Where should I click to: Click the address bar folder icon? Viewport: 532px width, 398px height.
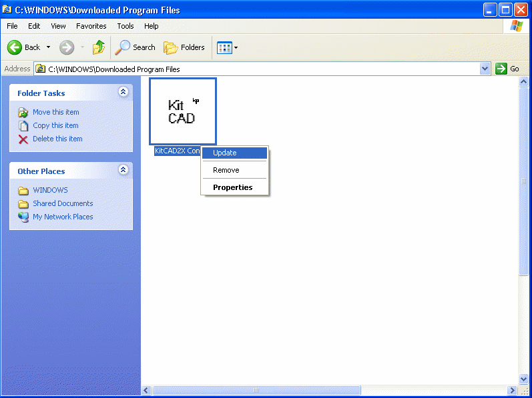tap(40, 69)
